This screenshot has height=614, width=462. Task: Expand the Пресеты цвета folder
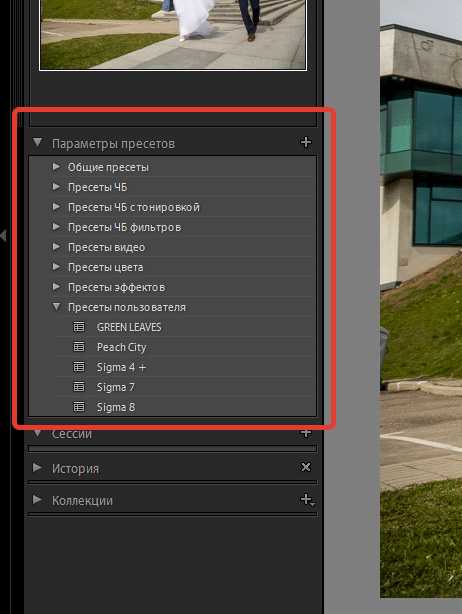coord(56,267)
